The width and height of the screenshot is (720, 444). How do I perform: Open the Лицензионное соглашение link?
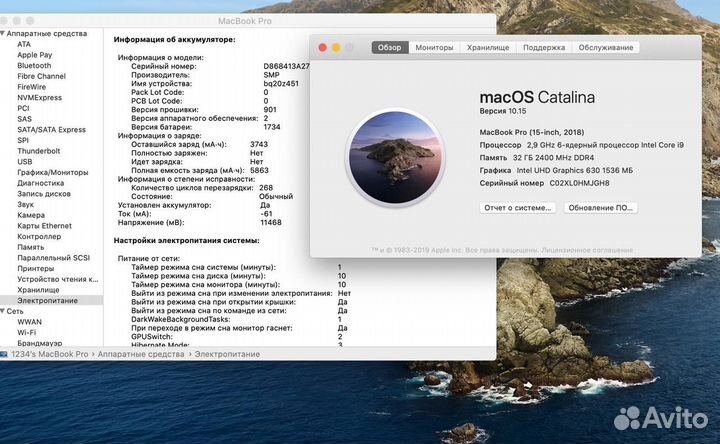pos(587,250)
